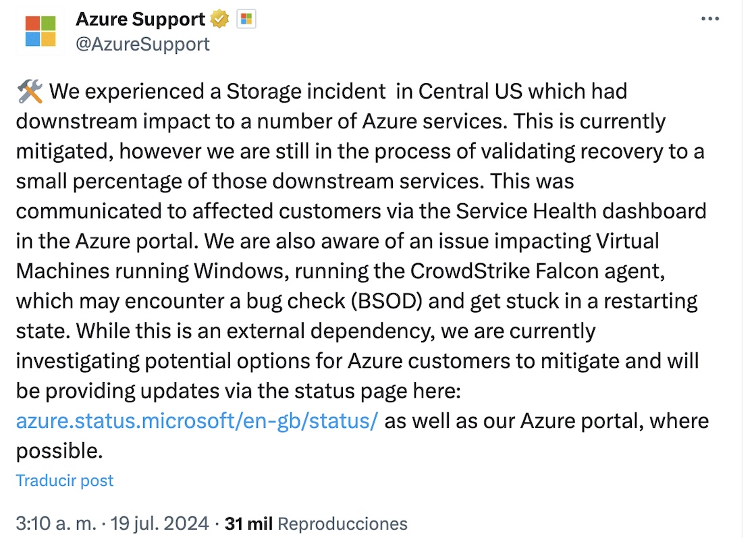Open the Azure Support display name

(x=140, y=20)
